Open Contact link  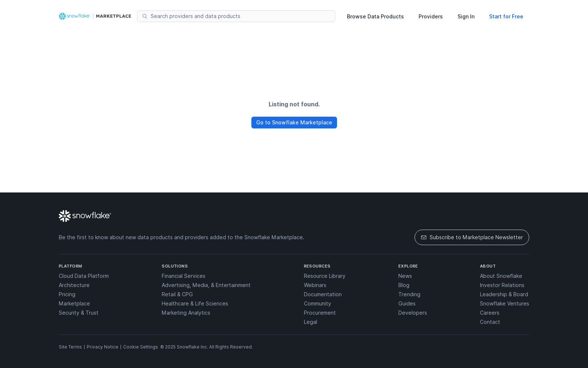point(490,322)
